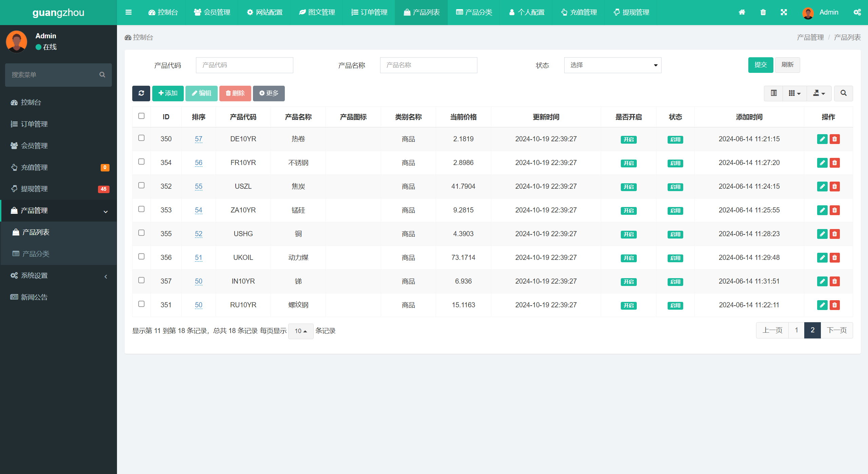This screenshot has height=474, width=868.
Task: Expand the 每页显示 records per page dropdown
Action: 301,331
